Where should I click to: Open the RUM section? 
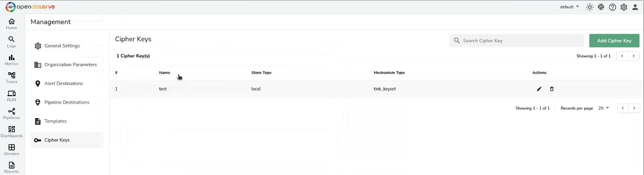click(12, 96)
